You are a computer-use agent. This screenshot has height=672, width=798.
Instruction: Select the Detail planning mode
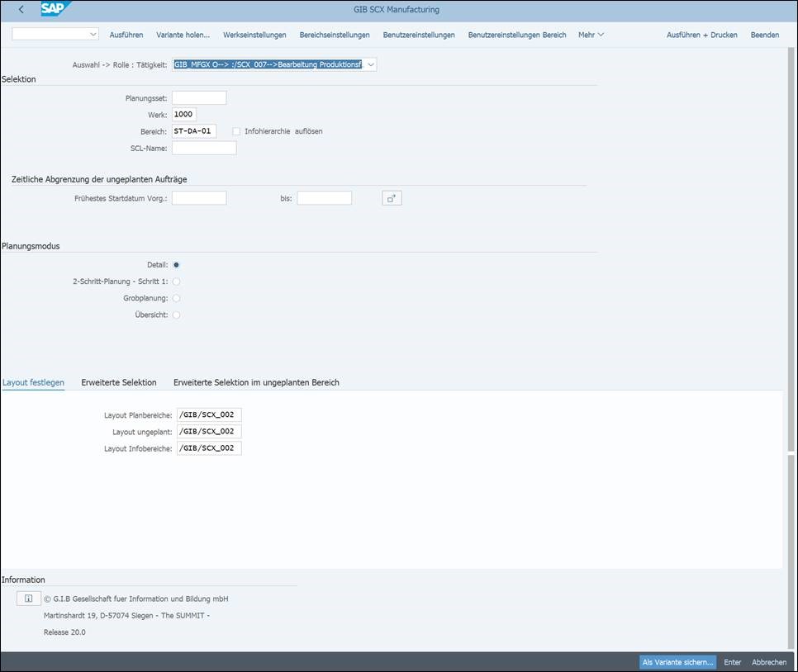coord(177,265)
